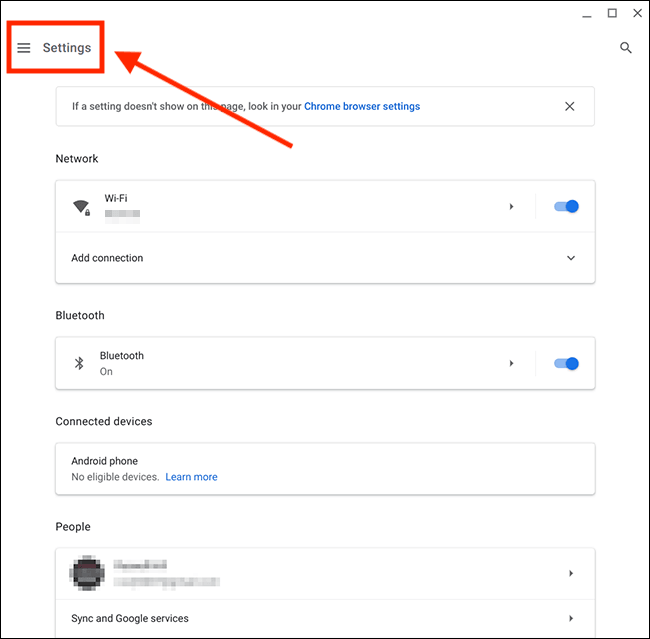Open Bluetooth details arrow
Image resolution: width=650 pixels, height=639 pixels.
511,363
